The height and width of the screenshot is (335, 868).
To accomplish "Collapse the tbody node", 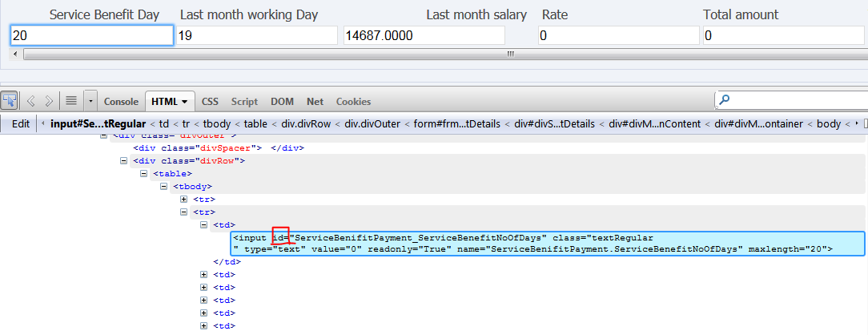I will pyautogui.click(x=164, y=186).
